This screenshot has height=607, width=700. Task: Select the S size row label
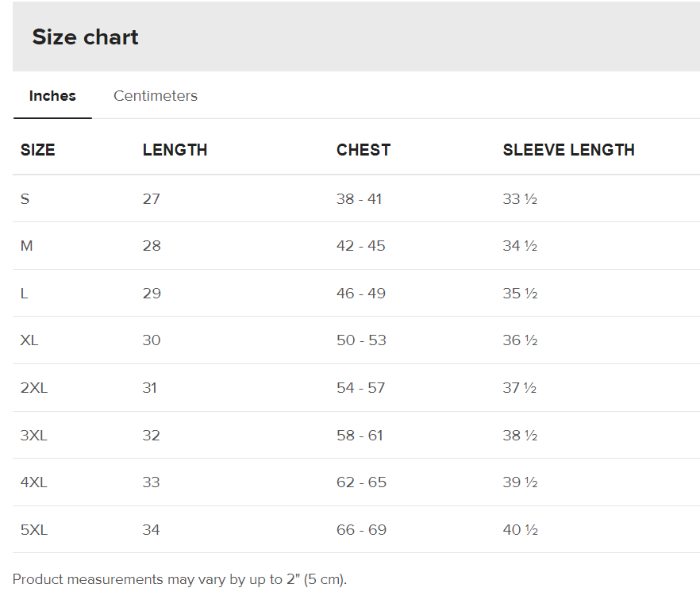tap(25, 199)
